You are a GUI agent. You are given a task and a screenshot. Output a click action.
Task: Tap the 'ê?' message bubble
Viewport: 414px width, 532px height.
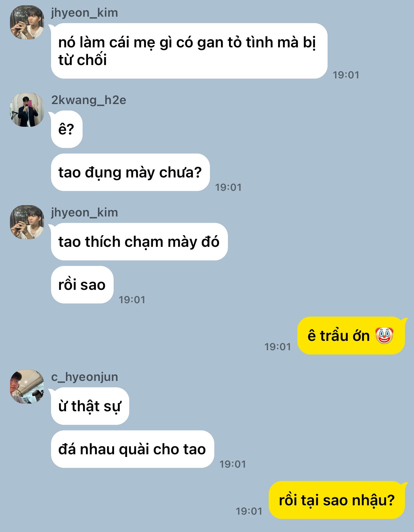[x=67, y=129]
